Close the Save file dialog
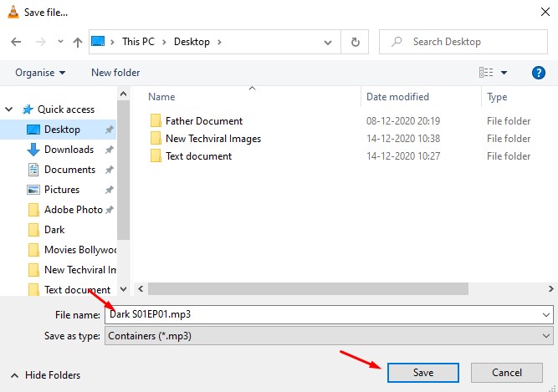 (545, 12)
